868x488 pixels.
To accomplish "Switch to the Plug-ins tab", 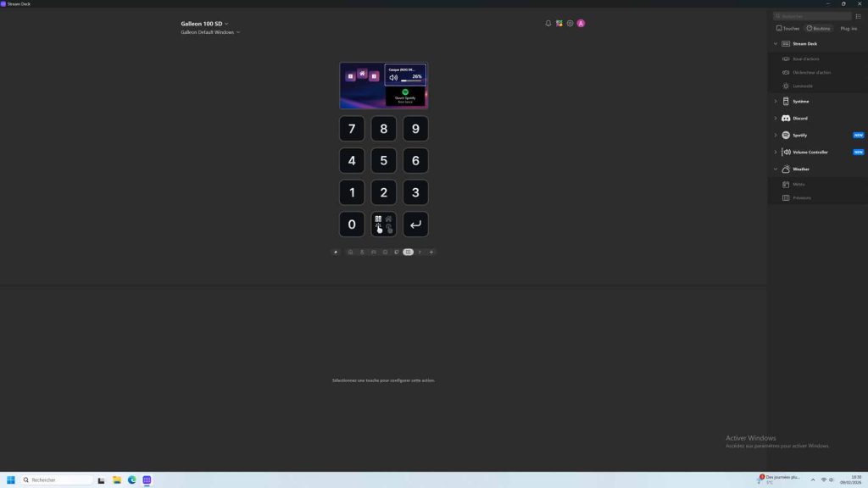I will click(x=847, y=28).
